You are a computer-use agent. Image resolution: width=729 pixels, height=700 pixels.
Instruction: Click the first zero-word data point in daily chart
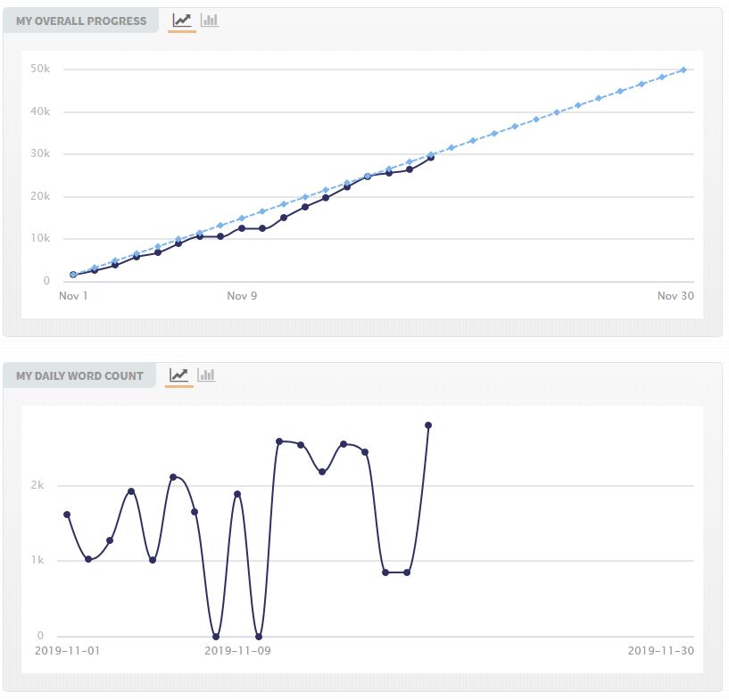coord(216,637)
